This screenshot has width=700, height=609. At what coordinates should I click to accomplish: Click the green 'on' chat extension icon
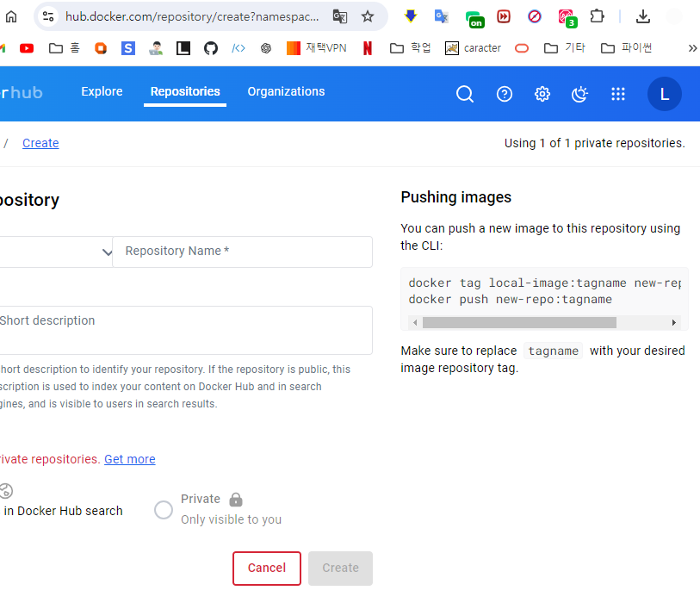(474, 19)
